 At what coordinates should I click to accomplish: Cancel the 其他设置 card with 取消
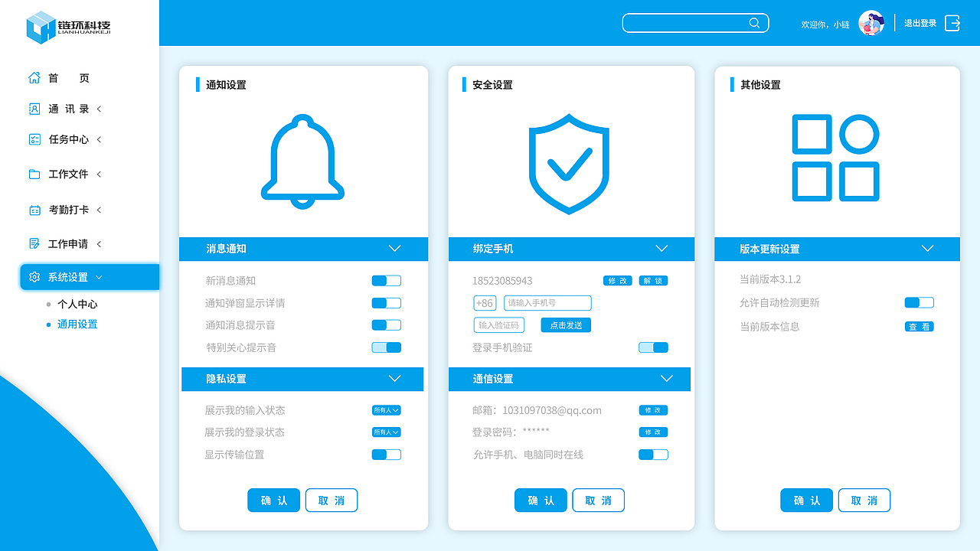[864, 500]
